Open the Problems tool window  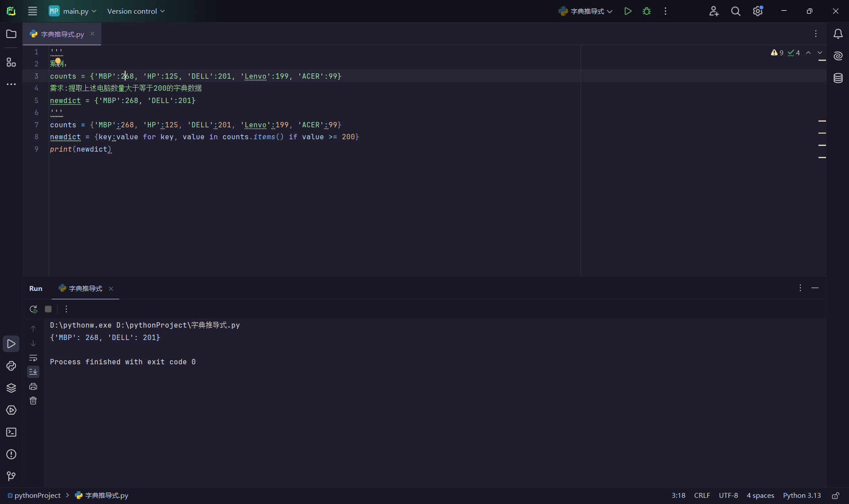tap(11, 454)
